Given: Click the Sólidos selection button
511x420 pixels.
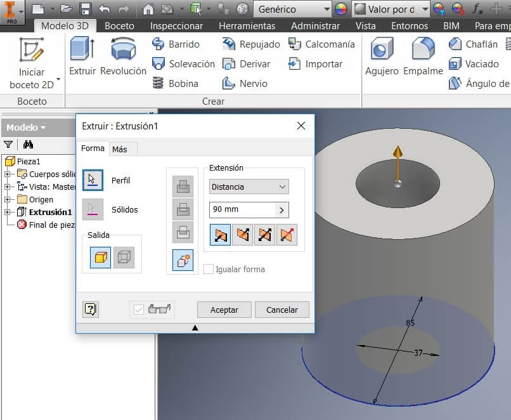Looking at the screenshot, I should click(x=93, y=209).
